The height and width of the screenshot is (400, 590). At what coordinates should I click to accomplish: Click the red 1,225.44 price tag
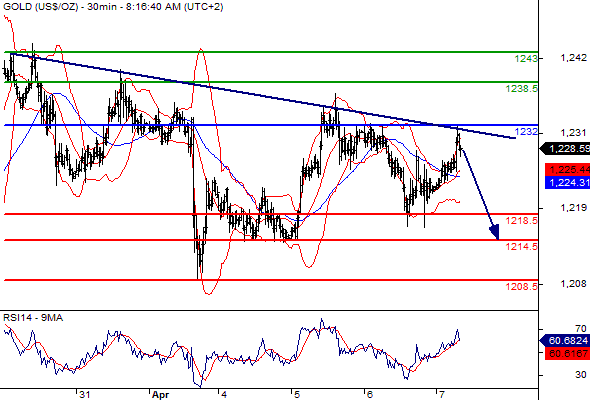tap(567, 170)
